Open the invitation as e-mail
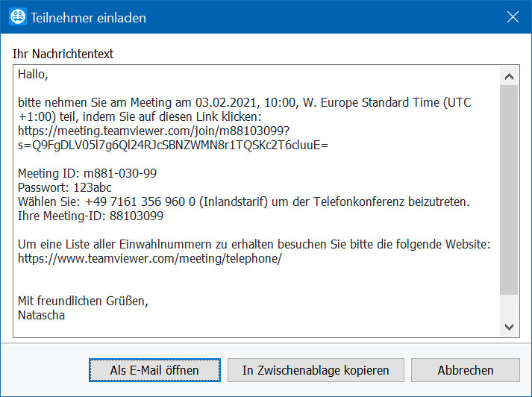 pos(154,370)
